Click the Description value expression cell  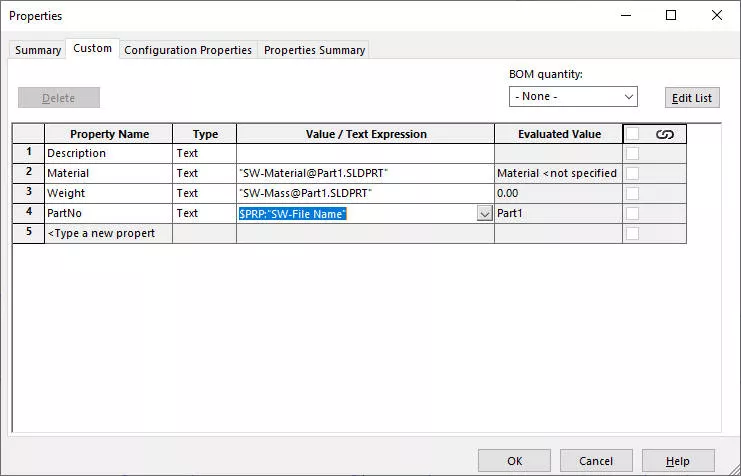click(x=365, y=154)
